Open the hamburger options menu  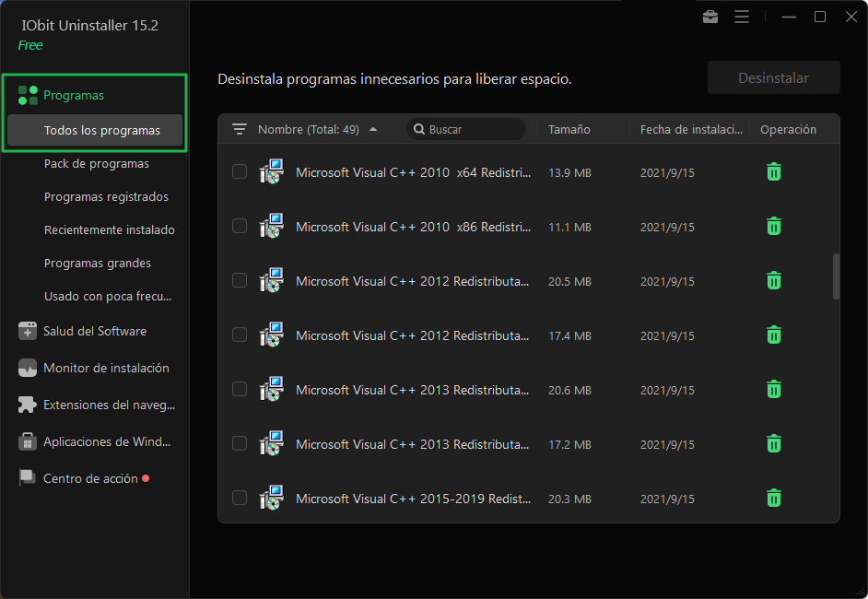point(742,18)
